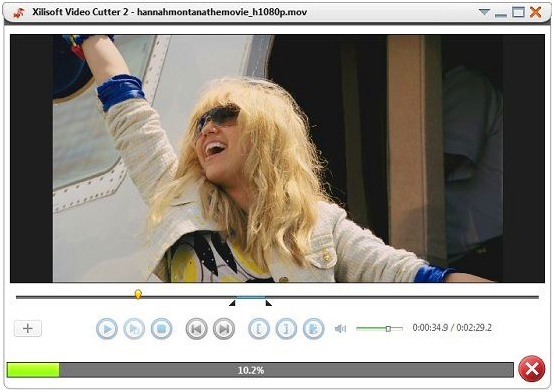Maximize the Video Cutter window

pos(518,13)
